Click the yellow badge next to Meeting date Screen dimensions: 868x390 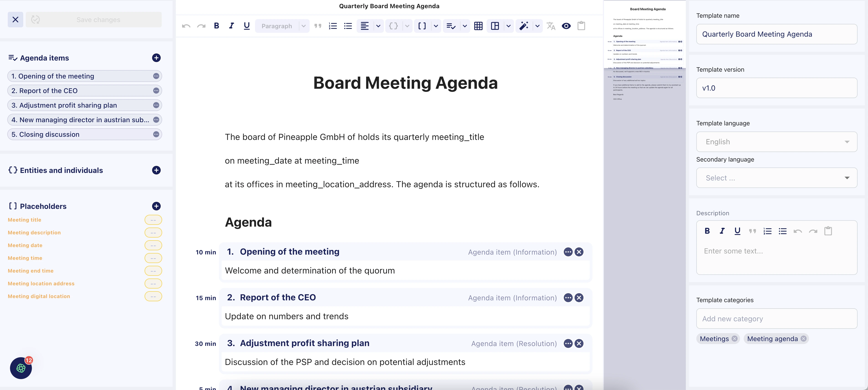click(153, 246)
